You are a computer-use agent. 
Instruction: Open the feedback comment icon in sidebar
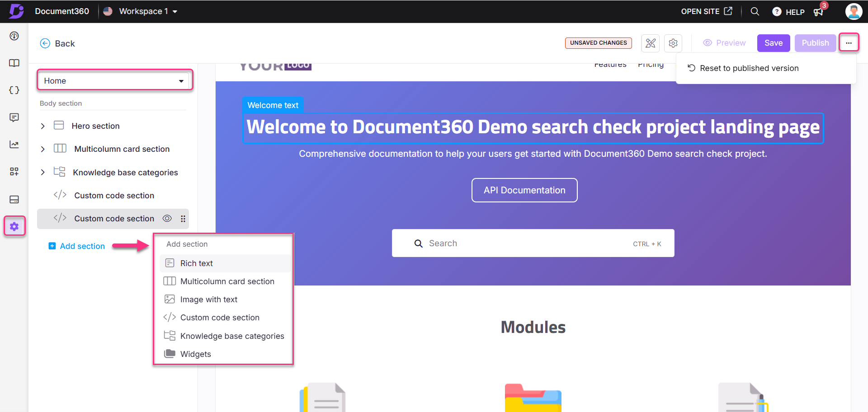(x=14, y=117)
